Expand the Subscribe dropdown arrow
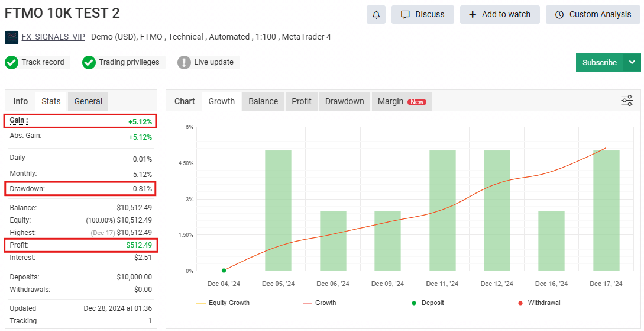644x331 pixels. click(632, 62)
